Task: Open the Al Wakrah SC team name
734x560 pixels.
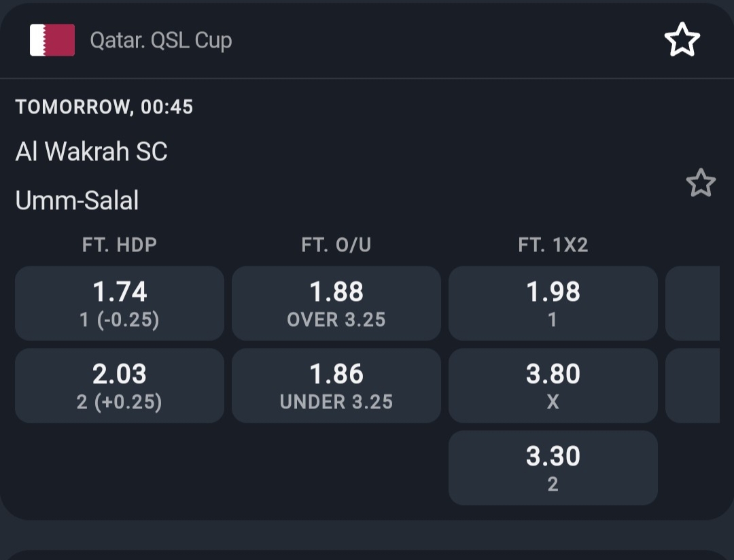Action: tap(91, 152)
